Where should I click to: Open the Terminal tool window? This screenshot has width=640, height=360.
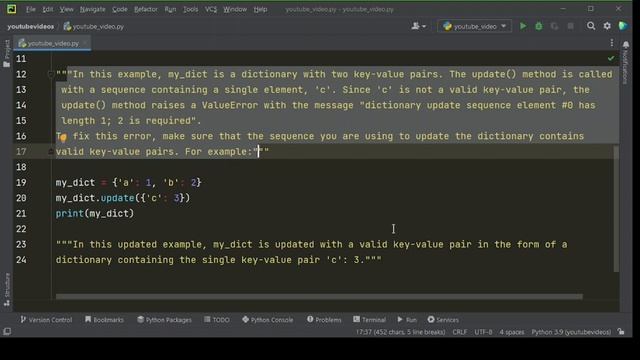369,320
